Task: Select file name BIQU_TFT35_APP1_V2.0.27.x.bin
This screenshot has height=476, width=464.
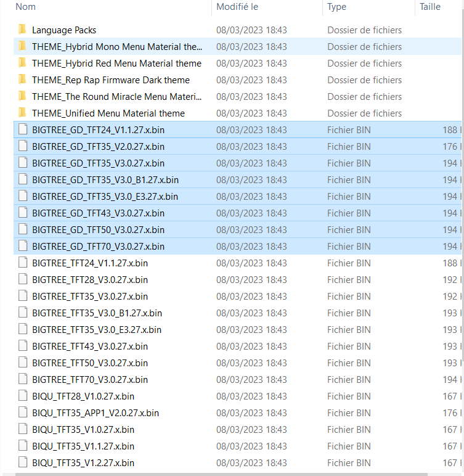Action: click(x=96, y=413)
